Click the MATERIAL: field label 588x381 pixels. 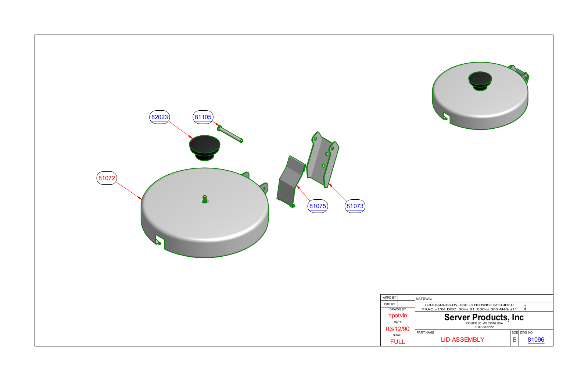[x=424, y=299]
